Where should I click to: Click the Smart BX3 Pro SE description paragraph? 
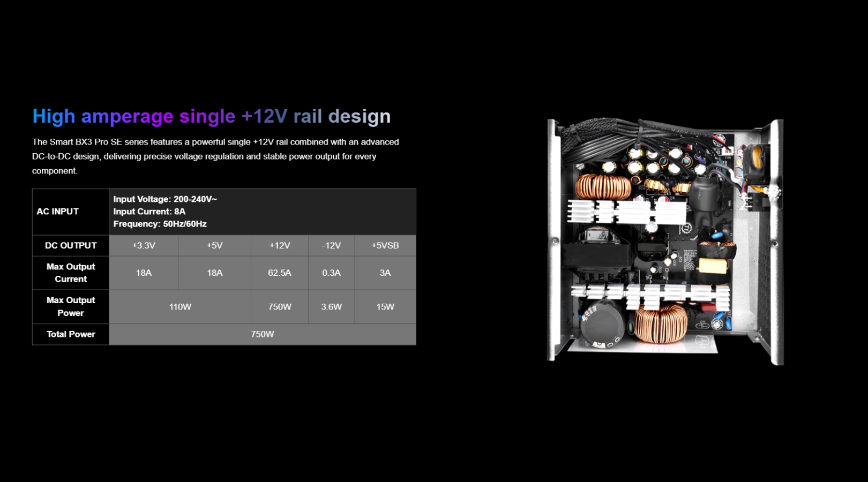coord(215,156)
